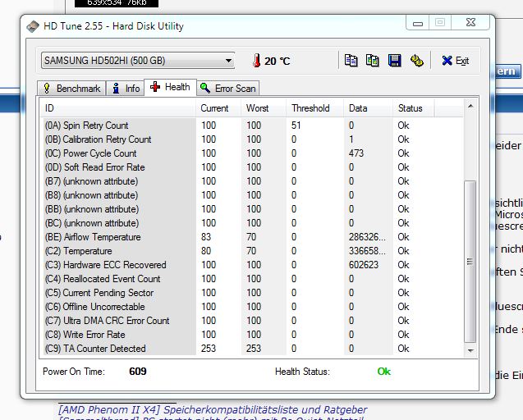Select the (C9) TA Counter Detected row
Image resolution: width=523 pixels, height=420 pixels.
[x=252, y=349]
